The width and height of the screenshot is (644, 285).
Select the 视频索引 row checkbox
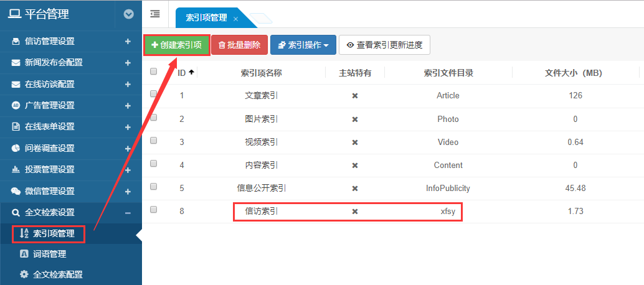(x=154, y=141)
